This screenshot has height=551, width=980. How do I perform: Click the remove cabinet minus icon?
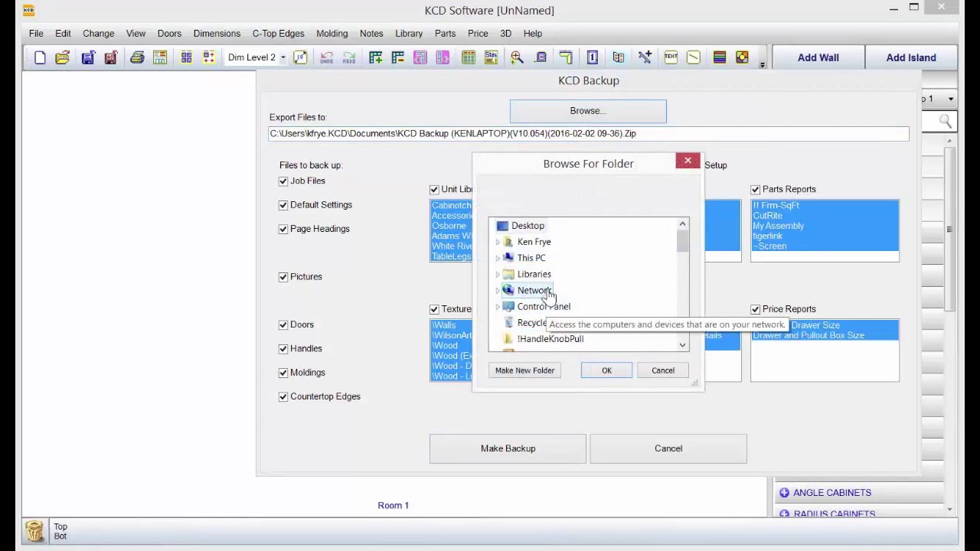pos(397,57)
